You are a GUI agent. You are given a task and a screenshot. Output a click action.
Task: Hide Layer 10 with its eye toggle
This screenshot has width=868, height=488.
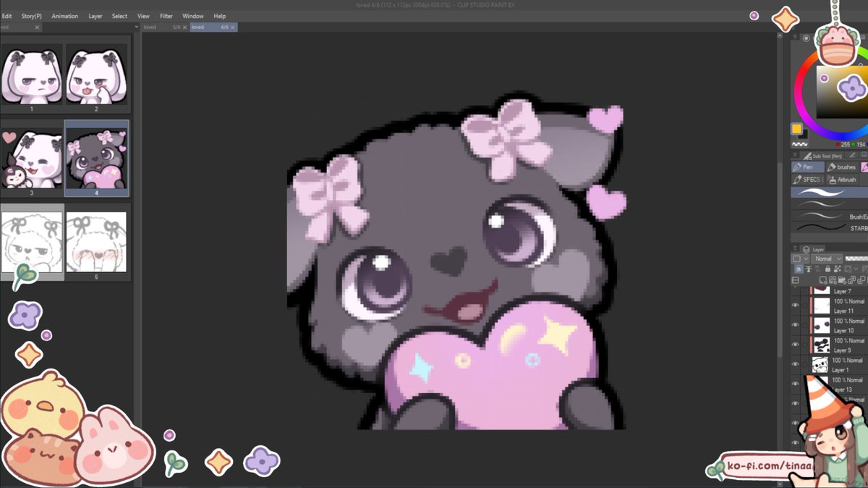(795, 324)
